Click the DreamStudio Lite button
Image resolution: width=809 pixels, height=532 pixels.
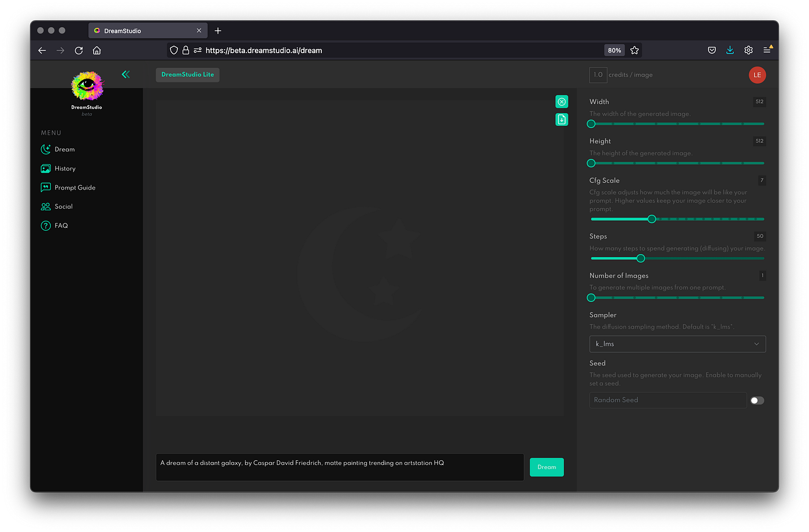pyautogui.click(x=187, y=75)
